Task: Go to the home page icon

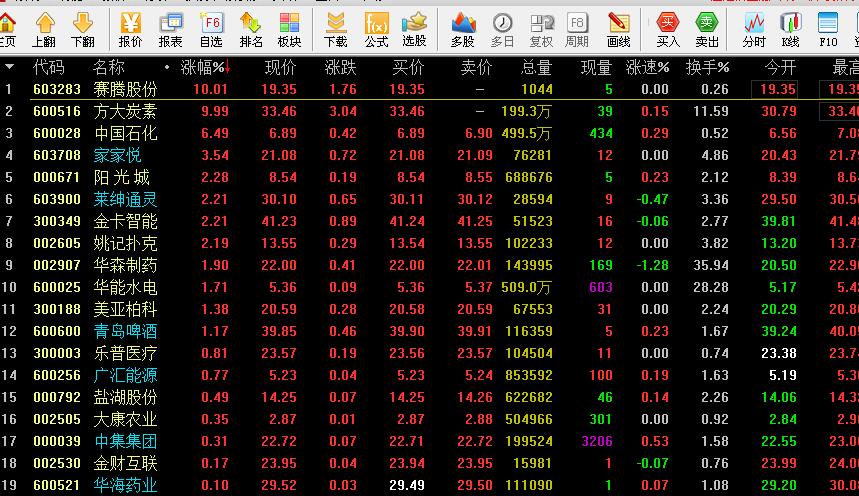Action: [8, 29]
